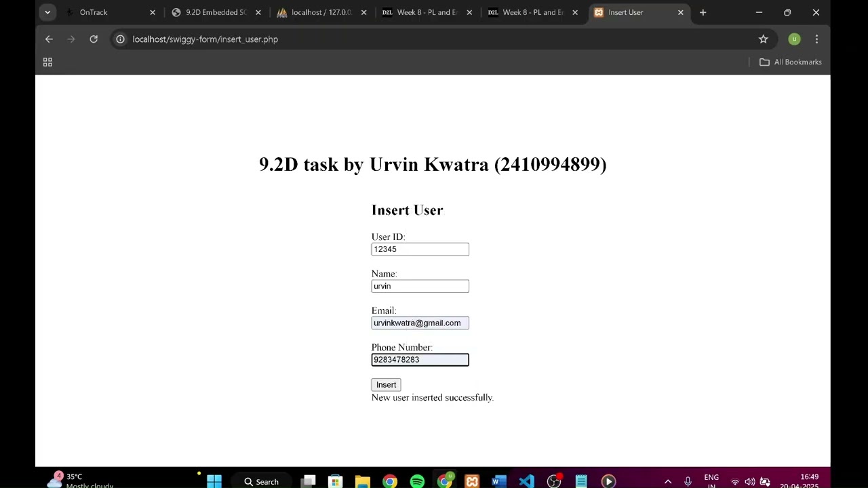Switch to the 9.2D Embedded tab
This screenshot has height=488, width=868.
(x=216, y=12)
